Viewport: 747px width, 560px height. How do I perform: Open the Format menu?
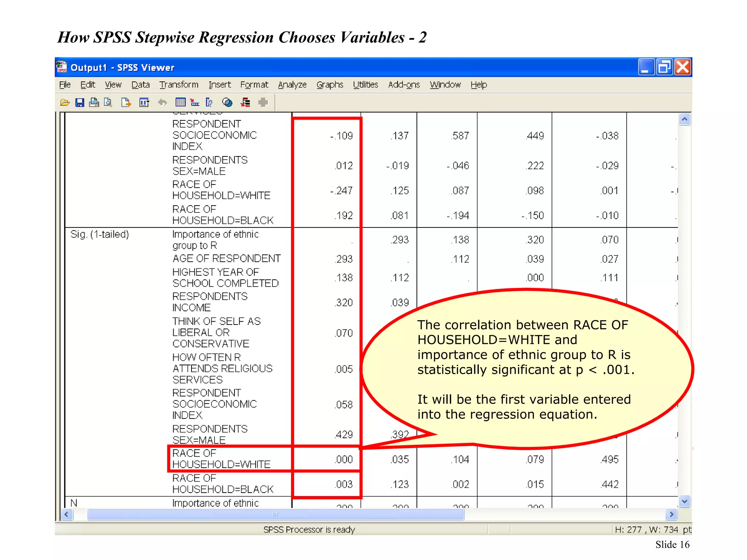click(x=254, y=85)
